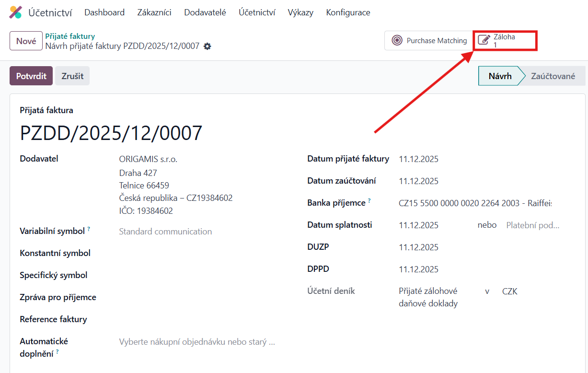Click the Potvrdit button
Image resolution: width=588 pixels, height=373 pixels.
pos(31,76)
